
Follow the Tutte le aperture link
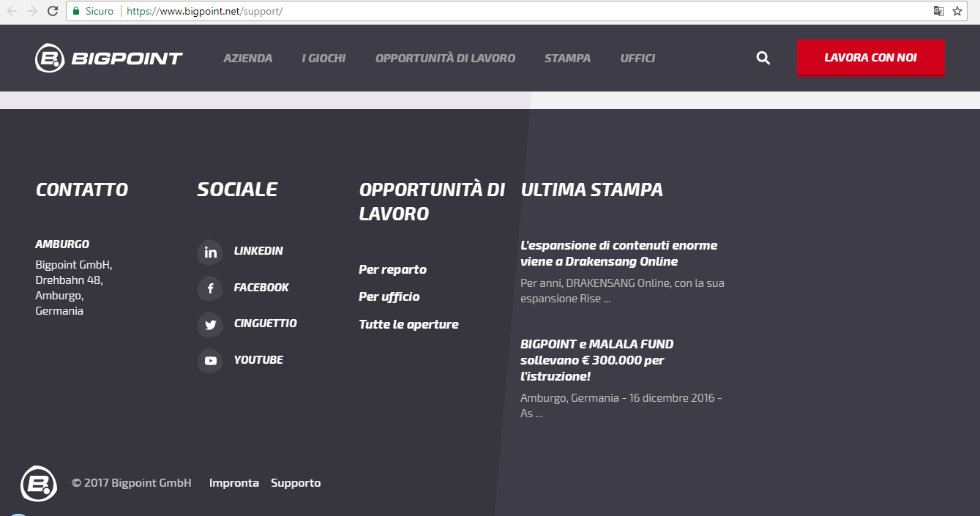[x=408, y=324]
